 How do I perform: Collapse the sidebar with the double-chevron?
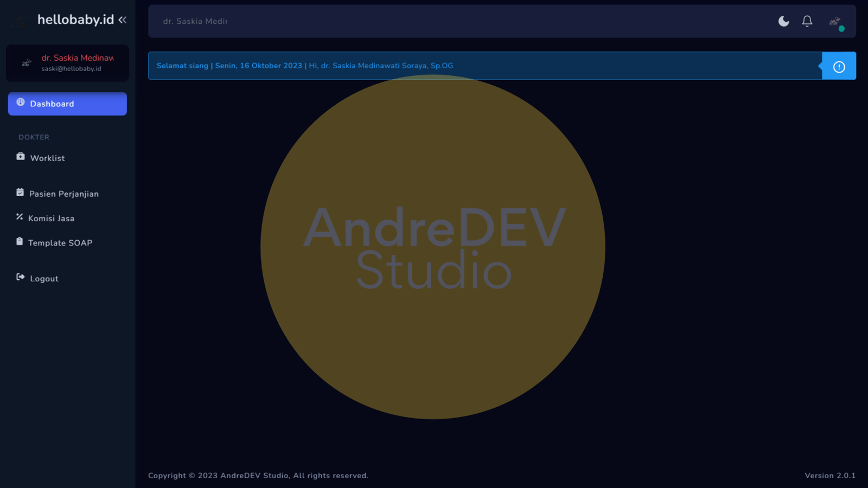(x=123, y=20)
